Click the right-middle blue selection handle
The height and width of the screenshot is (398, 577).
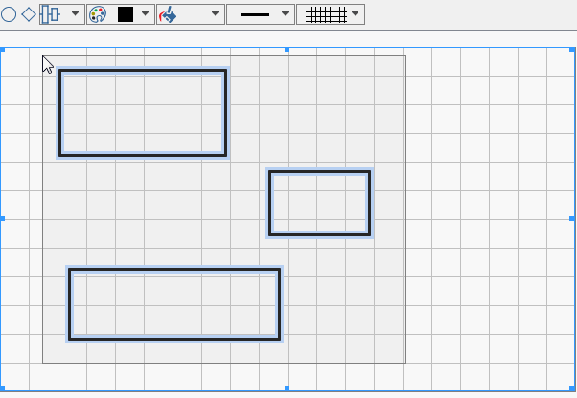[x=572, y=218]
